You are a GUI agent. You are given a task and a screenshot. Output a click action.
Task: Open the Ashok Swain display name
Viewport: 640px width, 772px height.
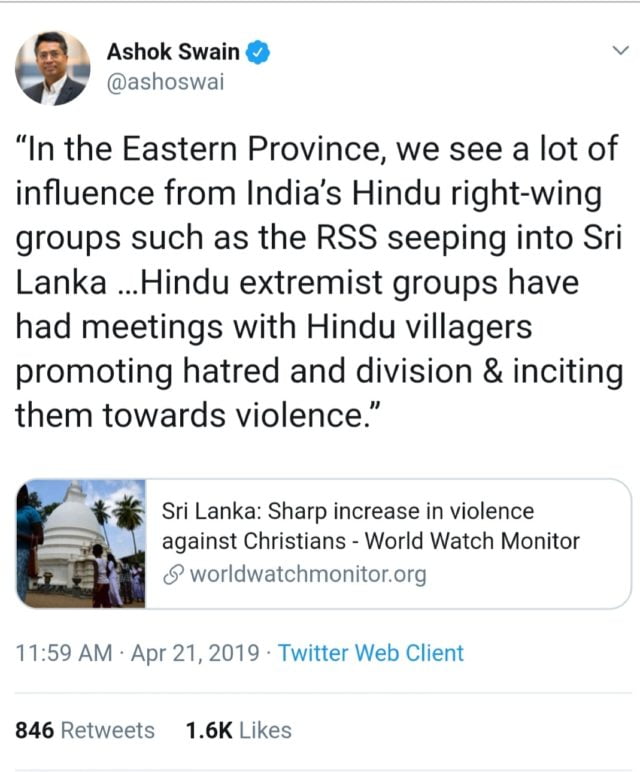tap(174, 52)
